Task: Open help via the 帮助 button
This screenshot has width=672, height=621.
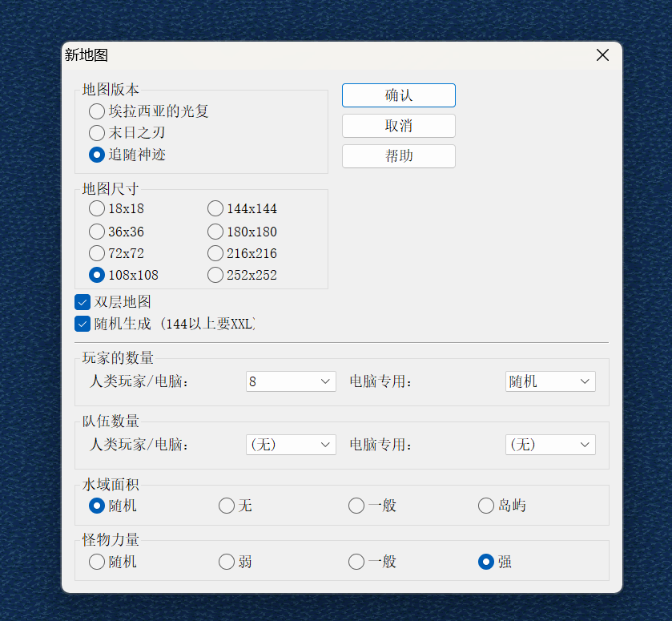Action: pyautogui.click(x=398, y=156)
